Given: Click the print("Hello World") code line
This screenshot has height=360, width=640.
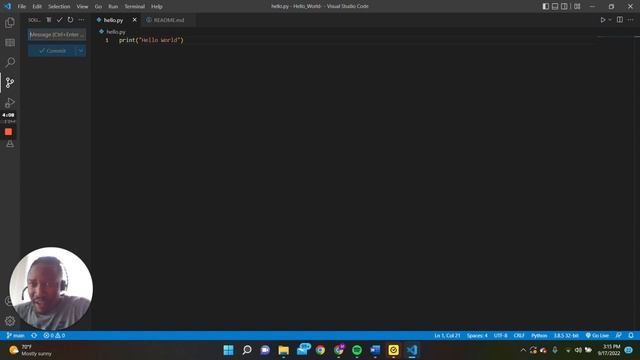Looking at the screenshot, I should (x=151, y=40).
